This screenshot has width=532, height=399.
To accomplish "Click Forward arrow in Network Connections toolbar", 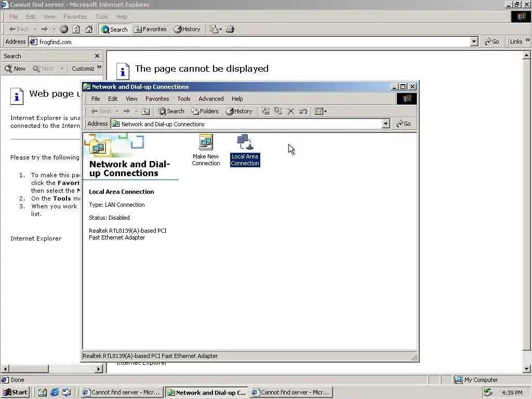I will tap(127, 111).
